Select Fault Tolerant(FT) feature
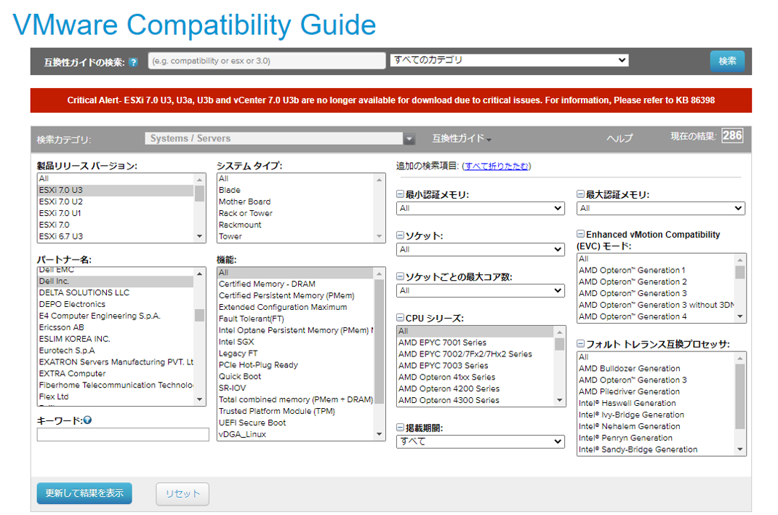 [x=296, y=319]
